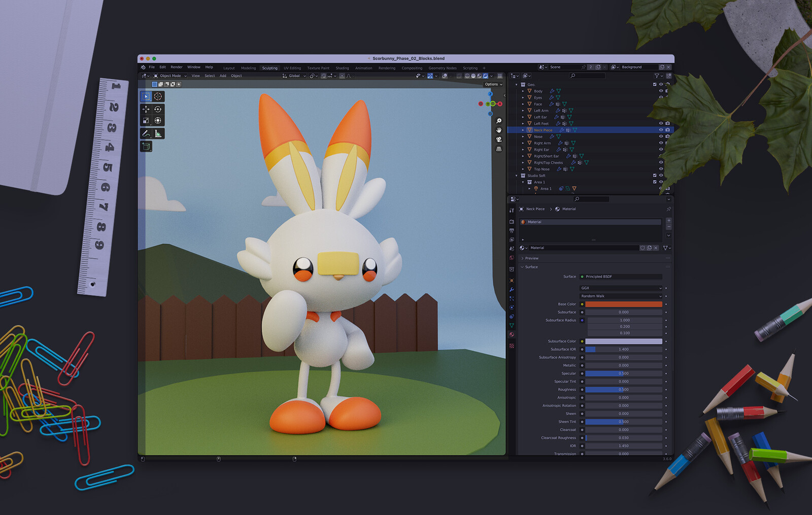Open the File menu
812x515 pixels.
click(x=152, y=67)
